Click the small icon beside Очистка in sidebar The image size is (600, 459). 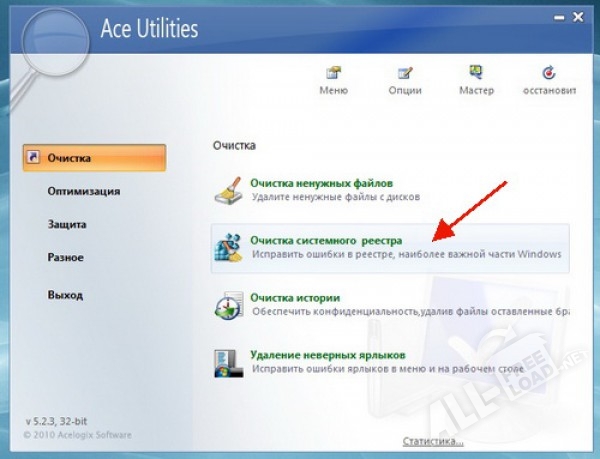click(x=34, y=158)
